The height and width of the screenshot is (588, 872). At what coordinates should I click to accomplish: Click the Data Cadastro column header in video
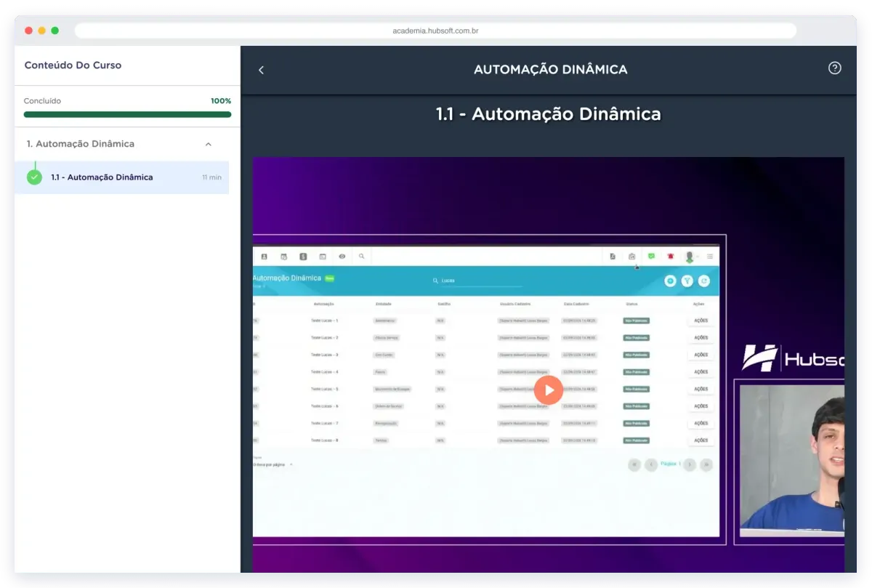pos(576,304)
